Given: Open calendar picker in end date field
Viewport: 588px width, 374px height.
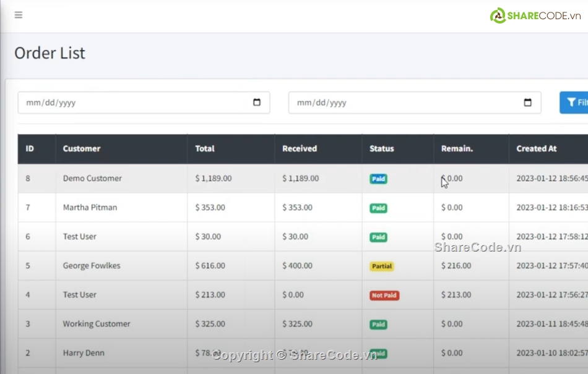Looking at the screenshot, I should click(x=527, y=103).
